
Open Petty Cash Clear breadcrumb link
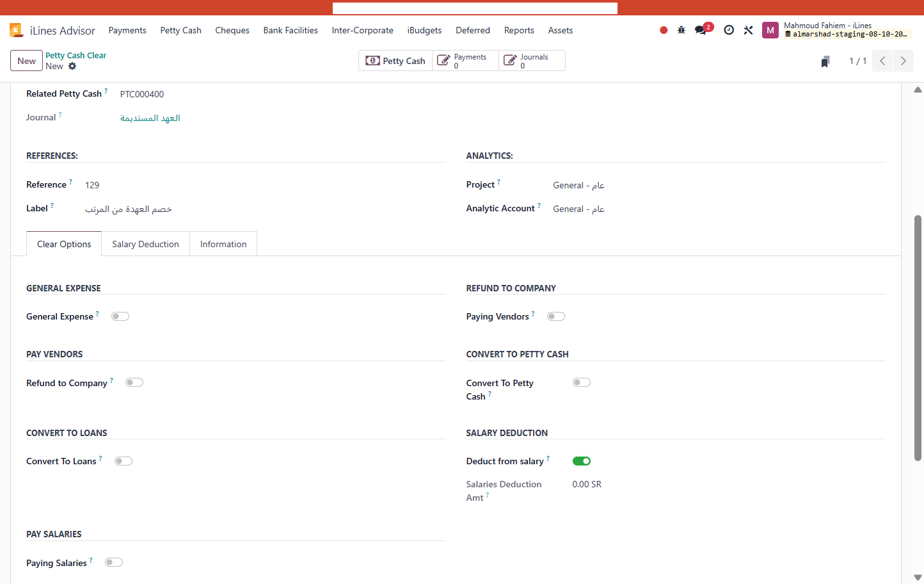pyautogui.click(x=76, y=56)
